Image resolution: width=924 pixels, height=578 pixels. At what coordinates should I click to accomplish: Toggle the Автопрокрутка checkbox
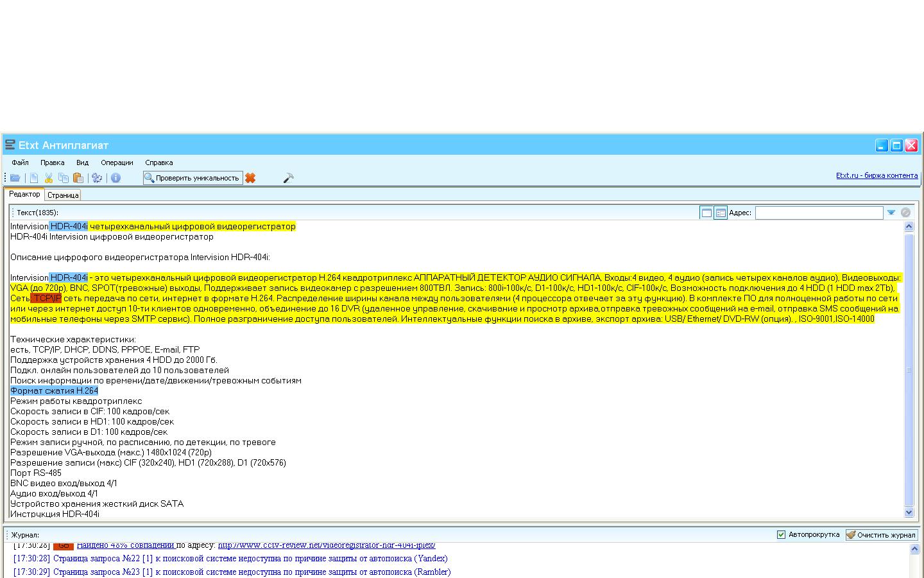coord(781,534)
